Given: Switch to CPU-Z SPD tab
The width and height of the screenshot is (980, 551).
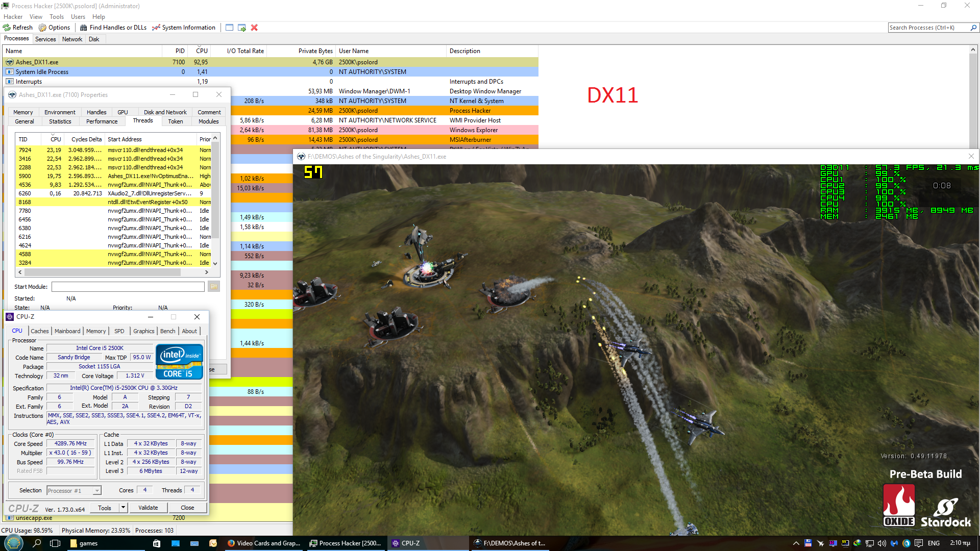Looking at the screenshot, I should [119, 331].
